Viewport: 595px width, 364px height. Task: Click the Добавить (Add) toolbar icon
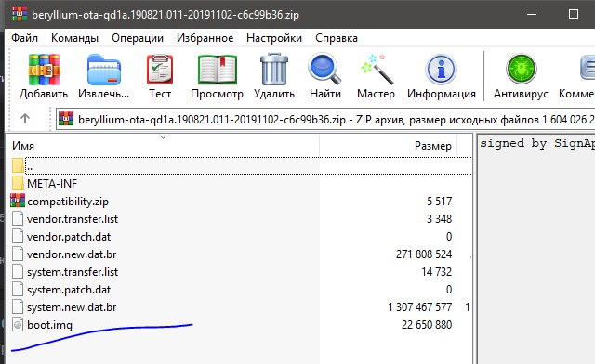click(x=44, y=70)
